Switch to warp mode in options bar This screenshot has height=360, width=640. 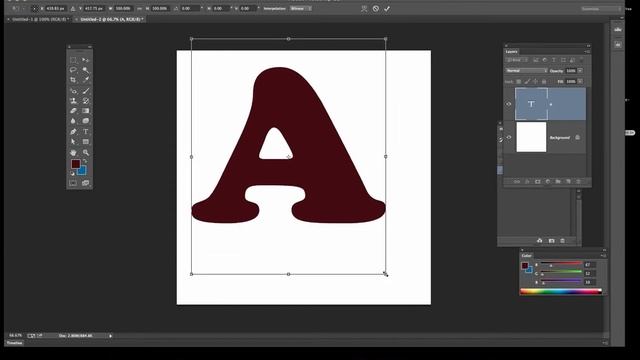pos(364,9)
